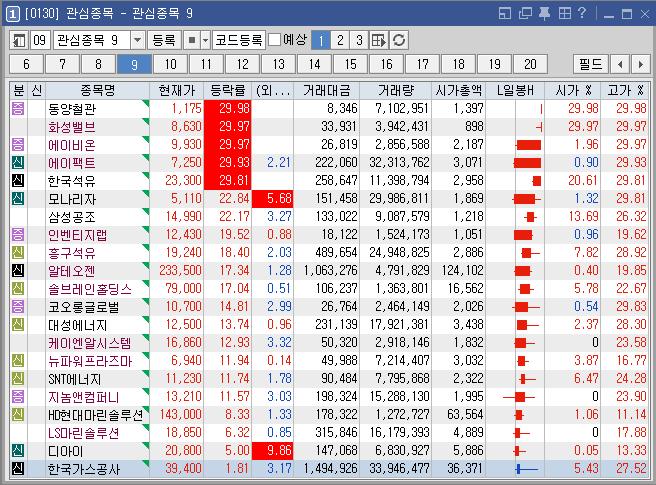This screenshot has height=485, width=656.
Task: Click the 필드 button
Action: tap(590, 64)
